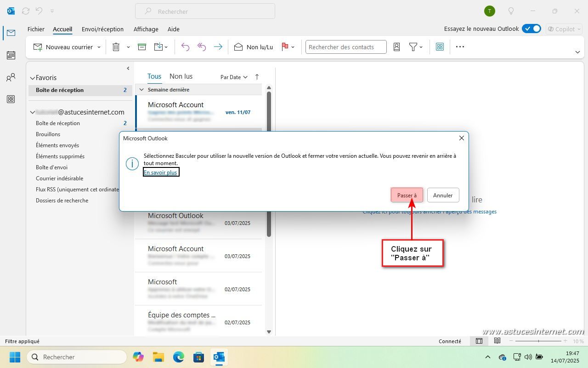Open Microsoft Edge from the taskbar
This screenshot has width=588, height=368.
tap(179, 357)
